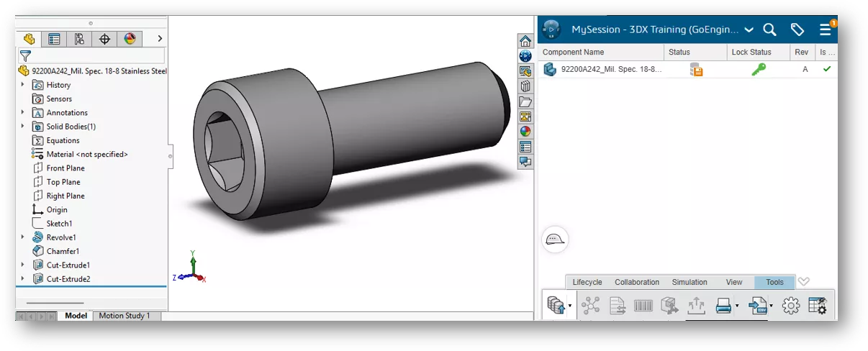
Task: Open the Appearances color ball task pane
Action: pyautogui.click(x=525, y=132)
